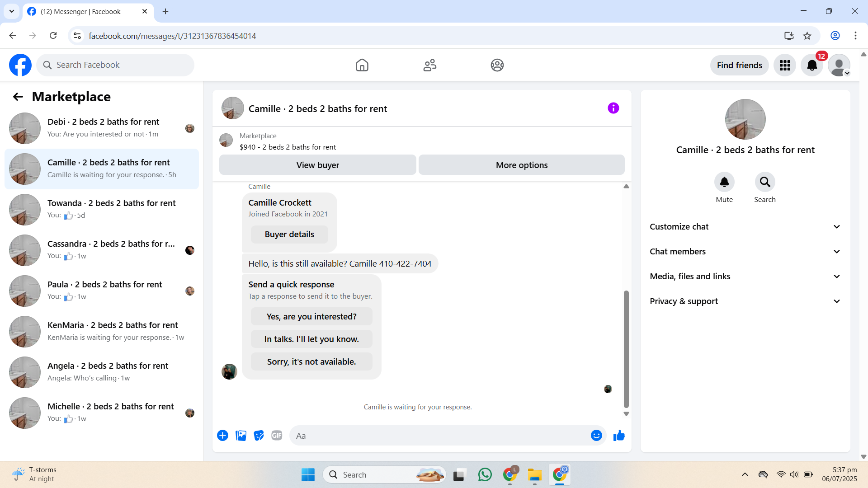Mute this conversation with bell icon
Screen dimensions: 868x488
pyautogui.click(x=724, y=182)
